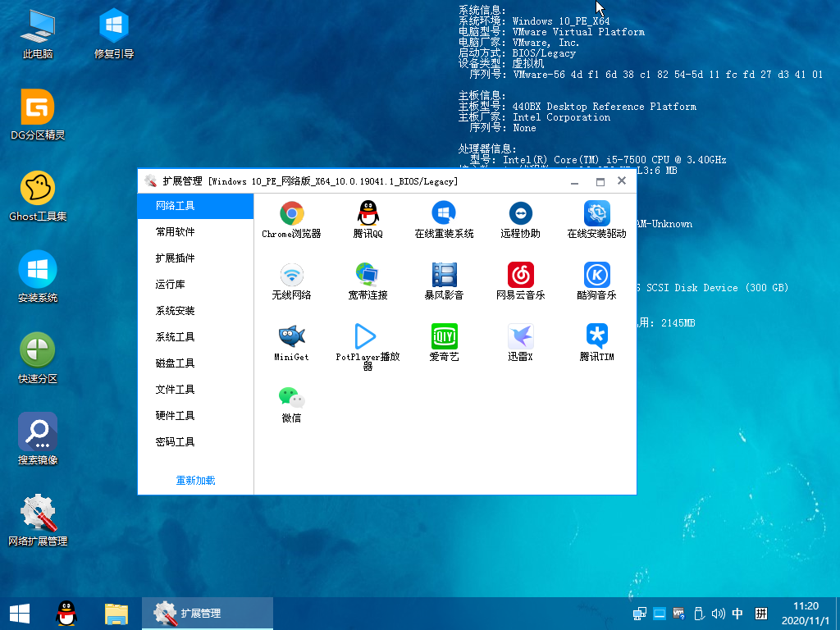Minimize the 扩展管理 window
Image resolution: width=840 pixels, height=630 pixels.
point(575,181)
